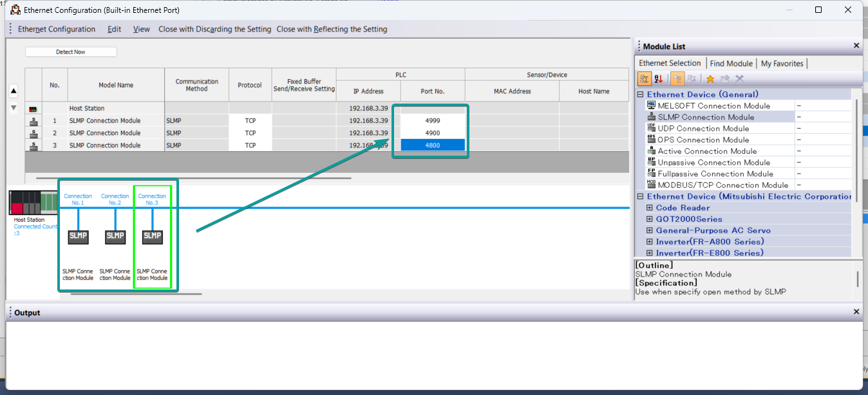Image resolution: width=868 pixels, height=395 pixels.
Task: Click the delete X icon in Module List toolbar
Action: click(739, 78)
